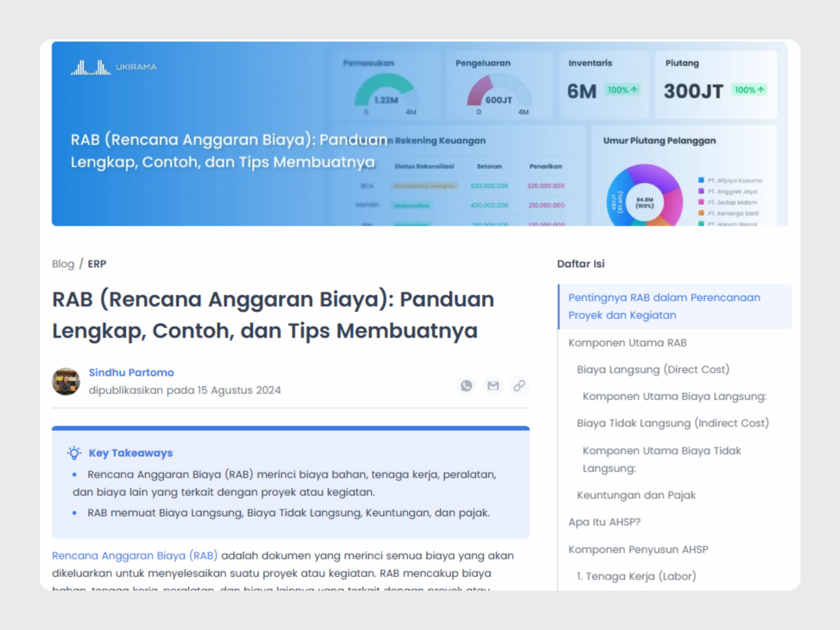The image size is (840, 630).
Task: Click the Blog breadcrumb
Action: coord(63,264)
